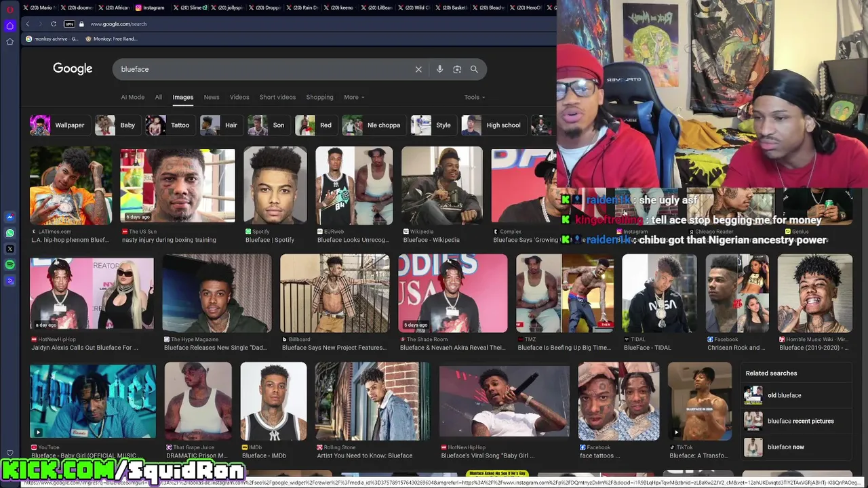This screenshot has height=488, width=868.
Task: Open the 'monkey achrive' bookmark
Action: (52, 39)
